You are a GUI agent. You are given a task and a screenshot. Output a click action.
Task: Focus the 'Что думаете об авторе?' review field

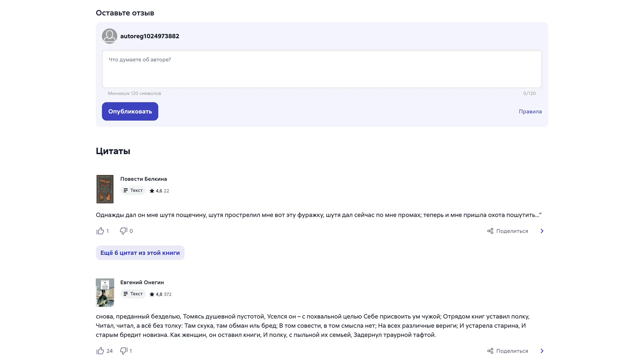322,69
